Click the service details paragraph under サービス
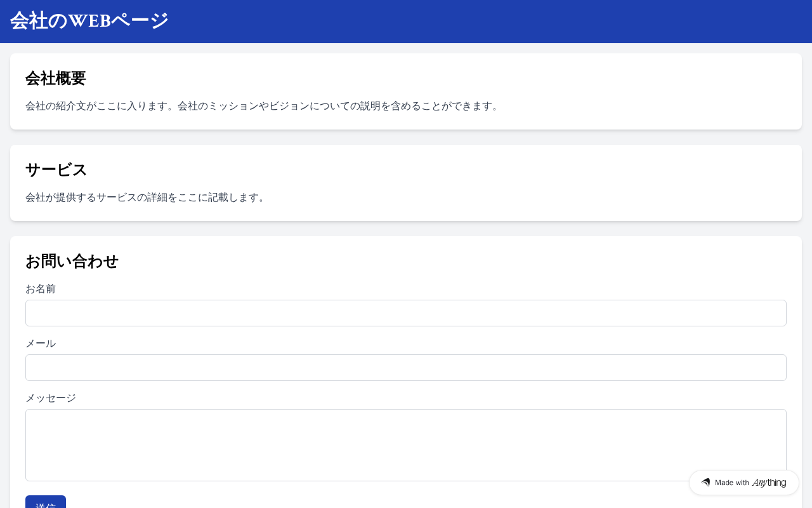The image size is (812, 508). 146,197
